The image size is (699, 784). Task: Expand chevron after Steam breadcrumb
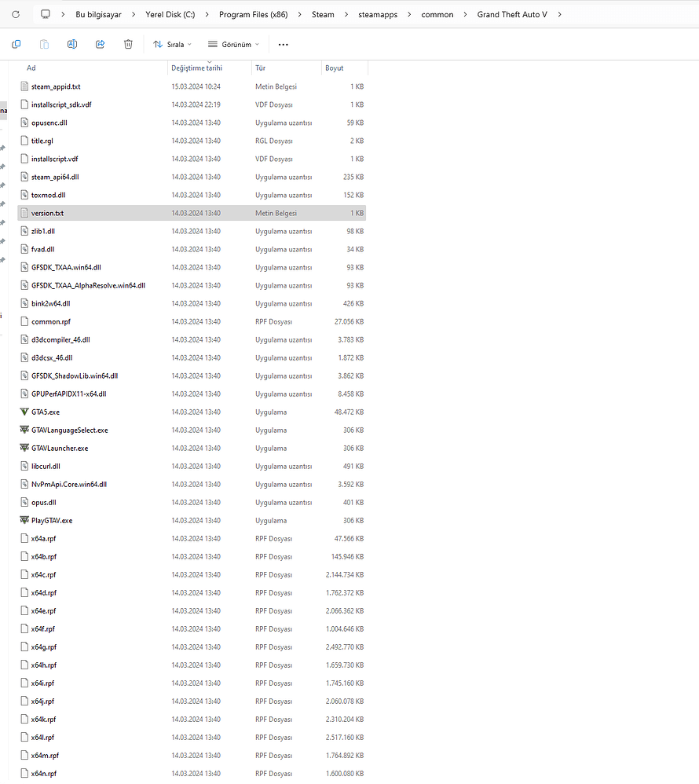pyautogui.click(x=346, y=14)
